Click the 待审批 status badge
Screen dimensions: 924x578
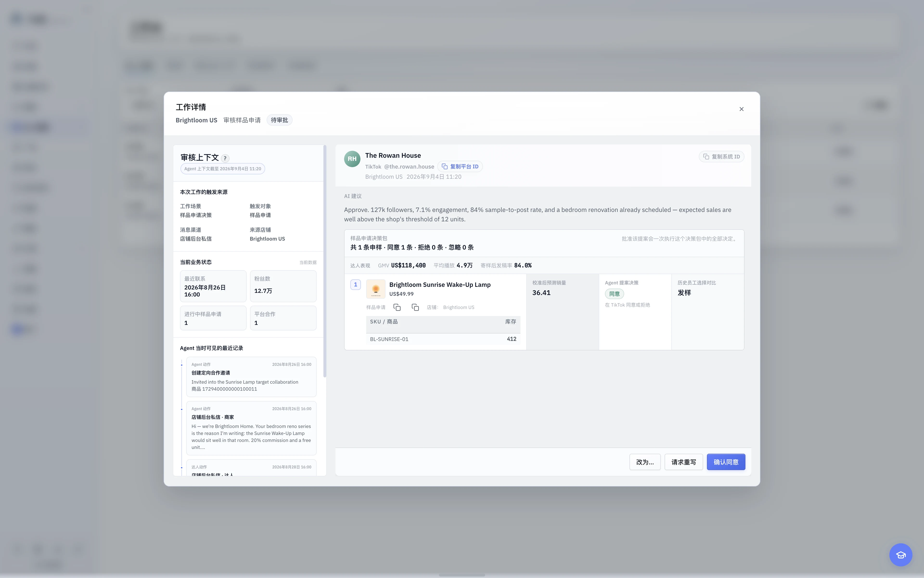pyautogui.click(x=280, y=120)
